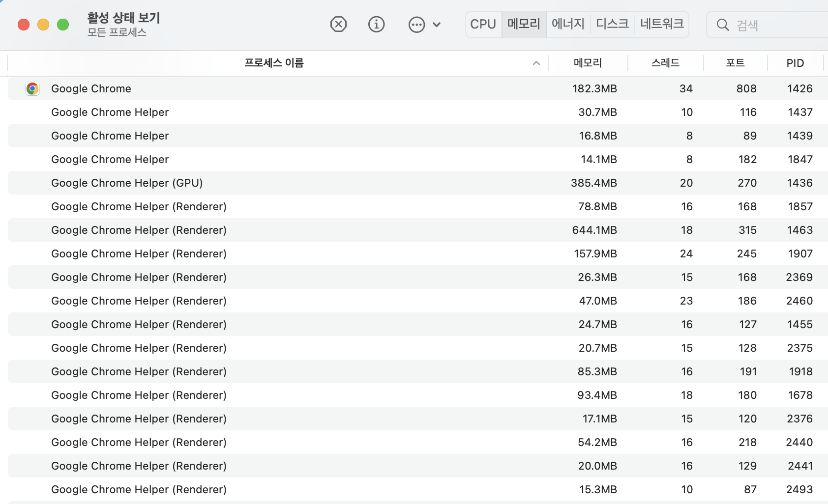Switch to the 네트워크 tab
This screenshot has width=828, height=504.
tap(662, 24)
